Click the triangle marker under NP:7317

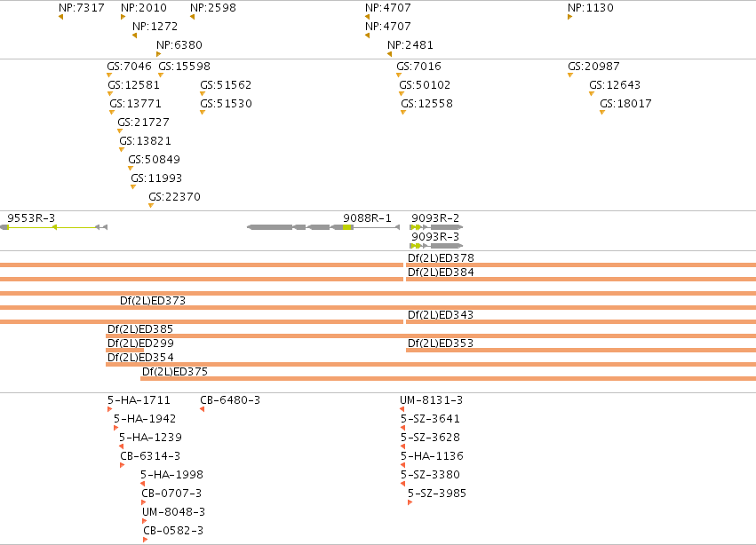[60, 17]
